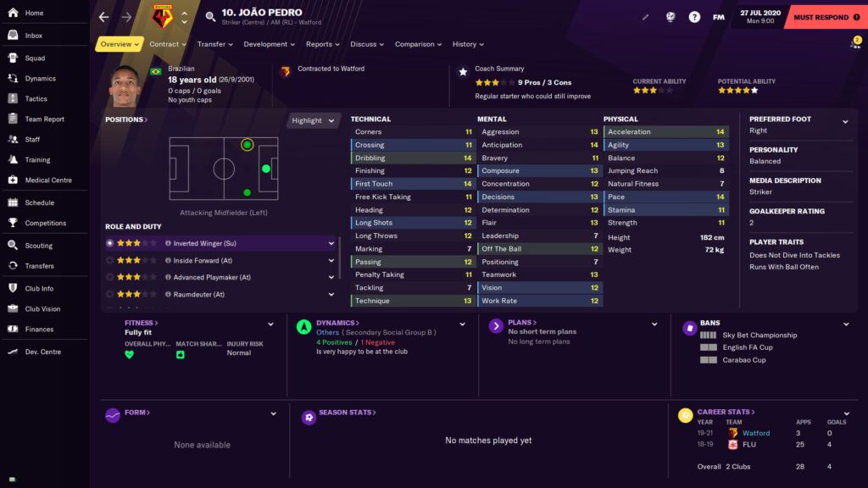Open the Development menu tab
This screenshot has height=488, width=868.
(x=270, y=44)
